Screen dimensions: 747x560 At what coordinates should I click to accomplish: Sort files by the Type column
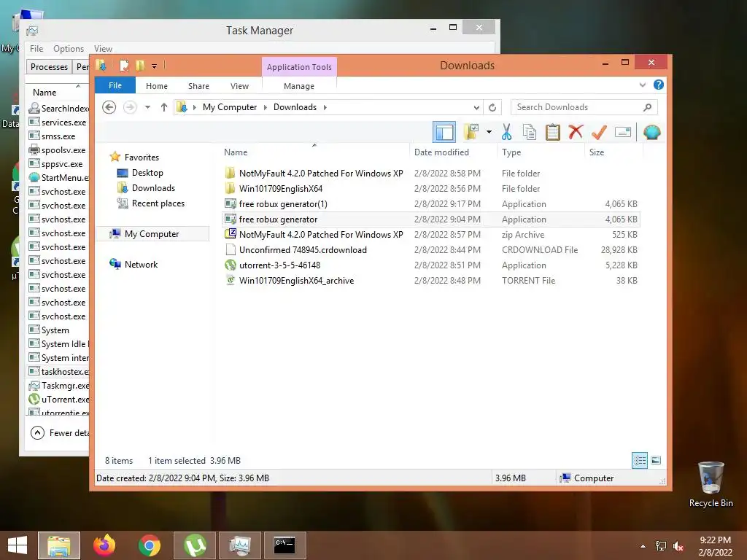[x=540, y=152]
